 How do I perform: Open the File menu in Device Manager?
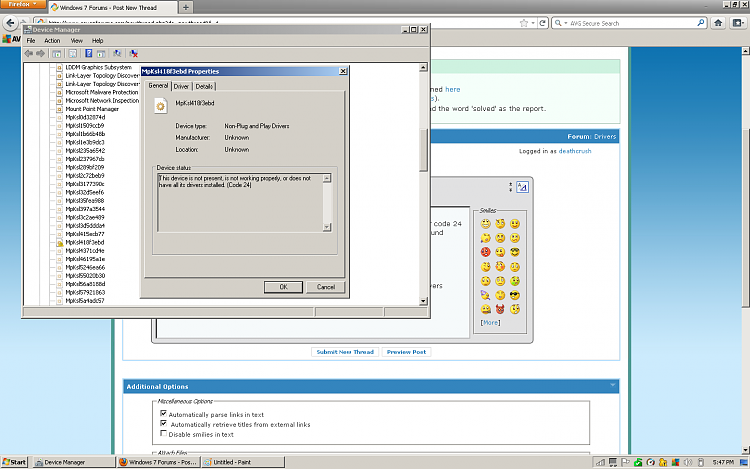pyautogui.click(x=31, y=41)
